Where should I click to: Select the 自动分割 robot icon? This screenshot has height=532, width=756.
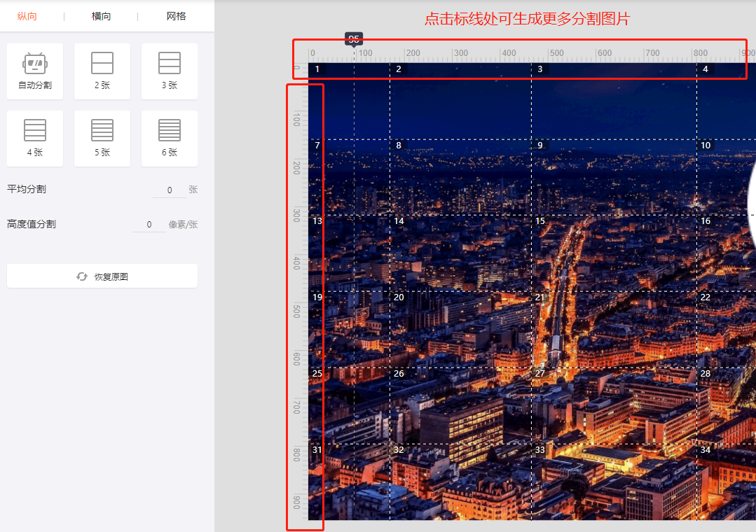(35, 63)
